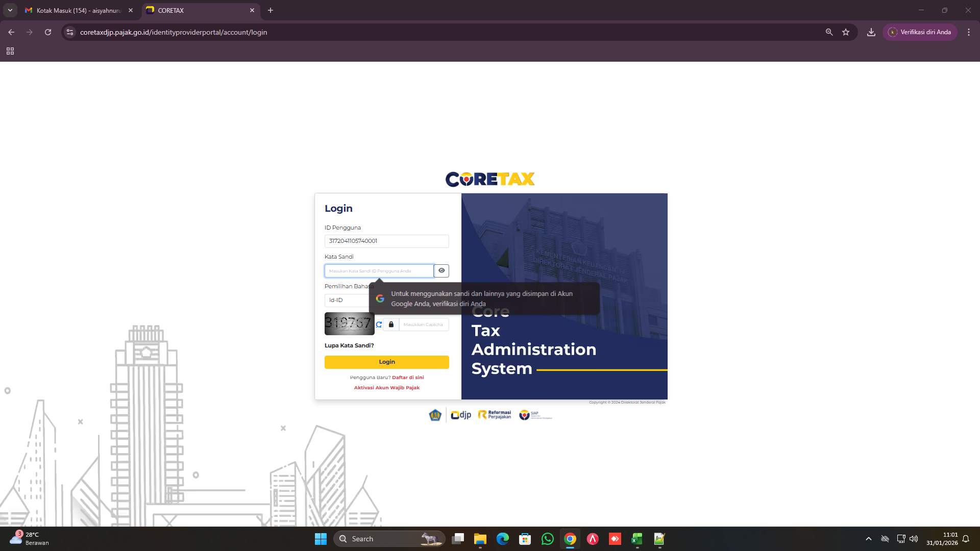Switch to the Kotak Masuk Gmail tab
Screen dimensions: 980x551
pyautogui.click(x=77, y=10)
